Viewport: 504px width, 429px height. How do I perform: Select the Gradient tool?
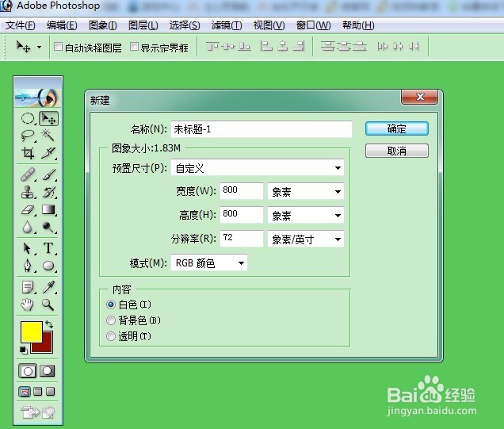pyautogui.click(x=48, y=209)
